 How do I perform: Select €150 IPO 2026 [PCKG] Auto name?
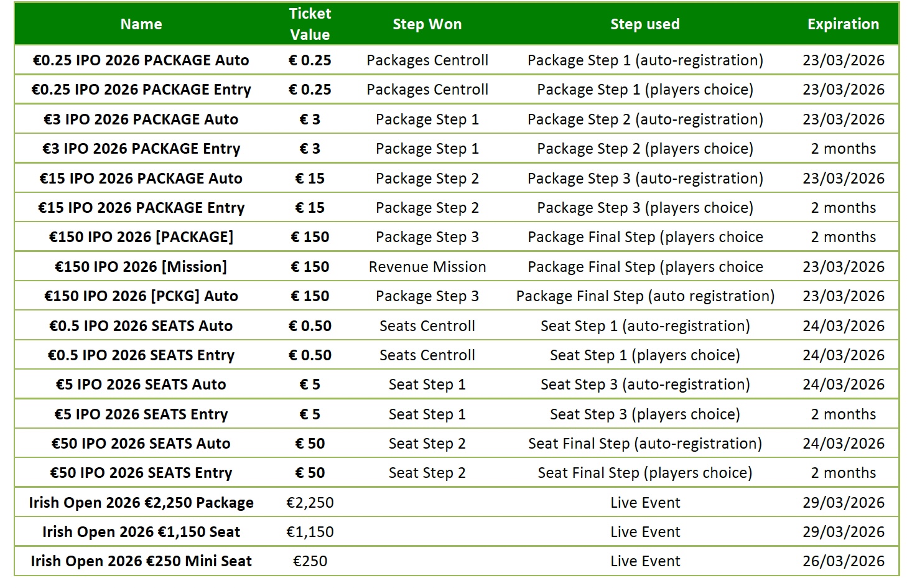(x=141, y=296)
